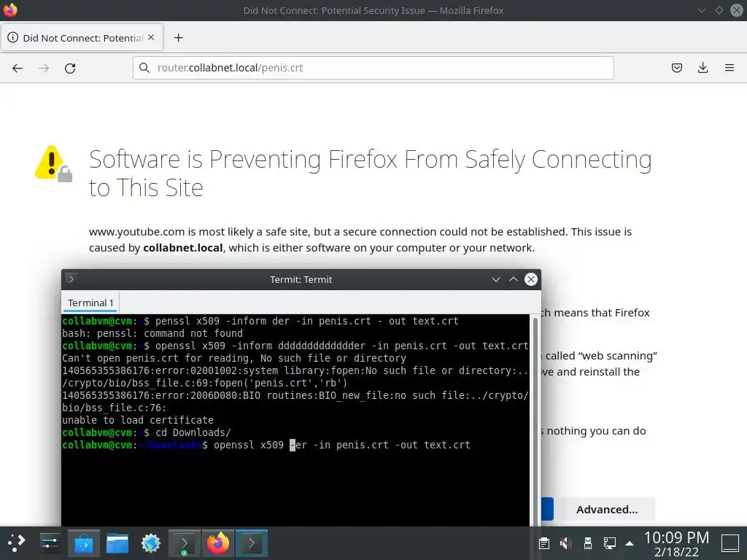Launch Discover software center

pos(84,542)
